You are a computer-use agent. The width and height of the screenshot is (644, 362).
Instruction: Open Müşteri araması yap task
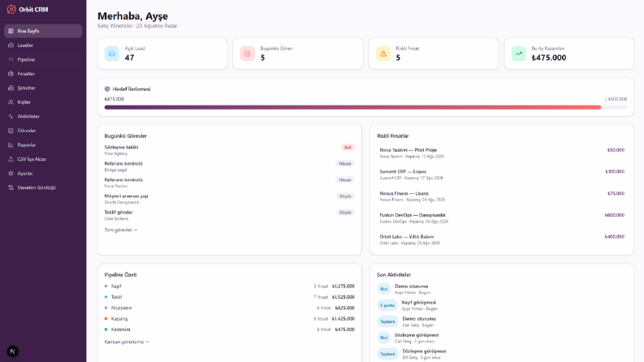229,199
